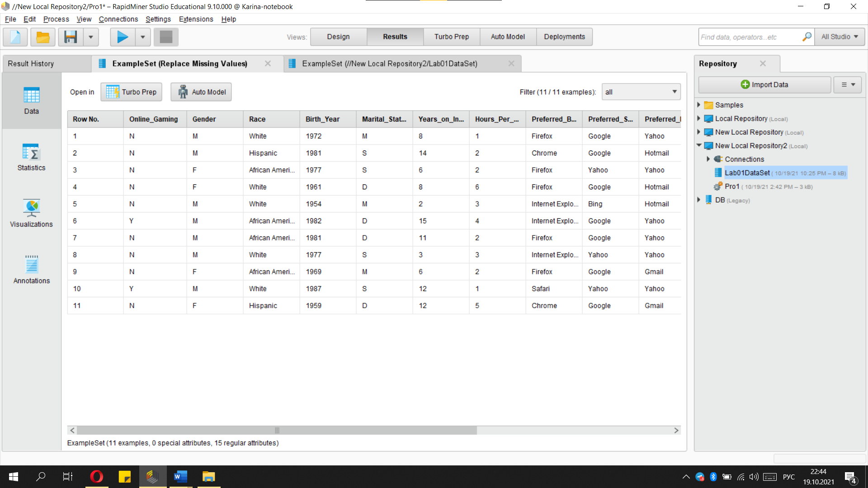Click the Stop process button
The height and width of the screenshot is (488, 868).
point(166,37)
